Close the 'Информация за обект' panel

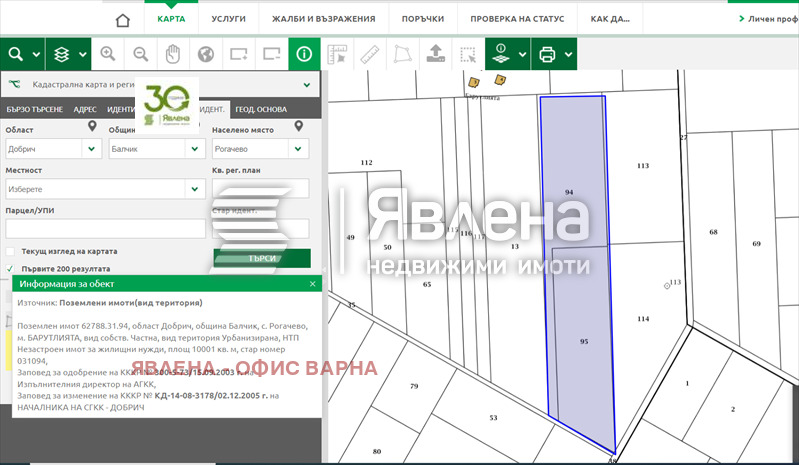(x=312, y=284)
